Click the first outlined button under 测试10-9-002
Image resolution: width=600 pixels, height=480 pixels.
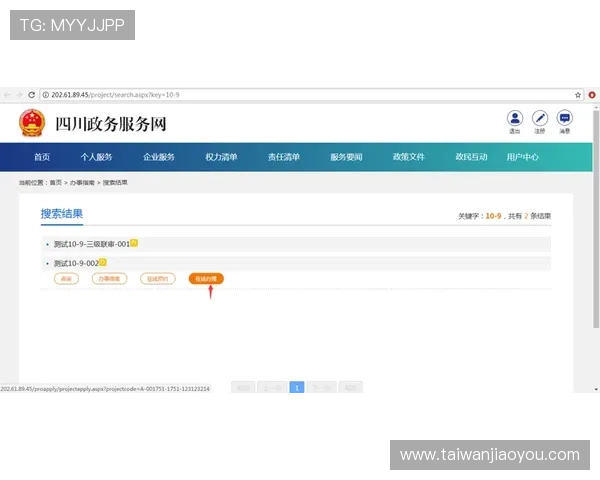66,279
